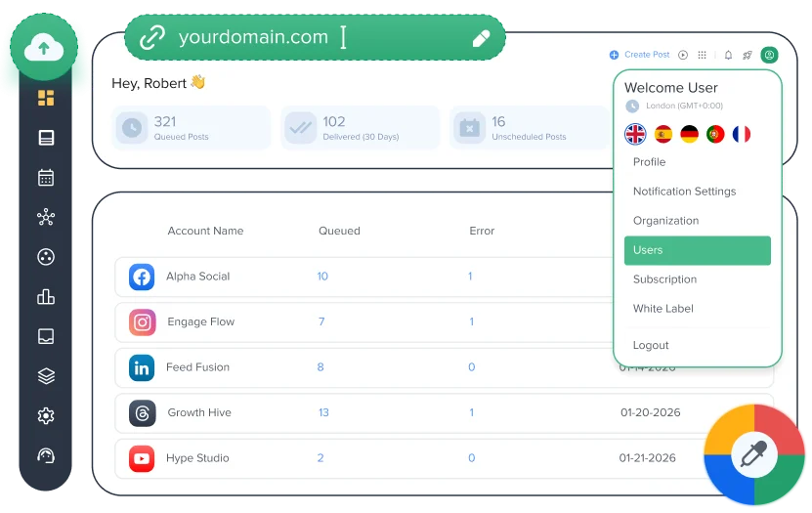The height and width of the screenshot is (513, 812).
Task: Toggle the green user profile avatar menu
Action: [770, 56]
